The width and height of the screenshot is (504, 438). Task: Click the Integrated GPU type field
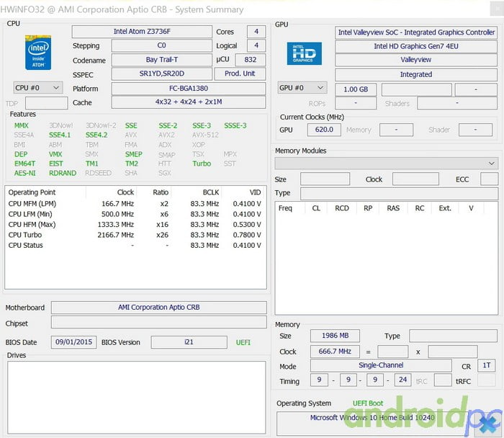click(x=416, y=75)
